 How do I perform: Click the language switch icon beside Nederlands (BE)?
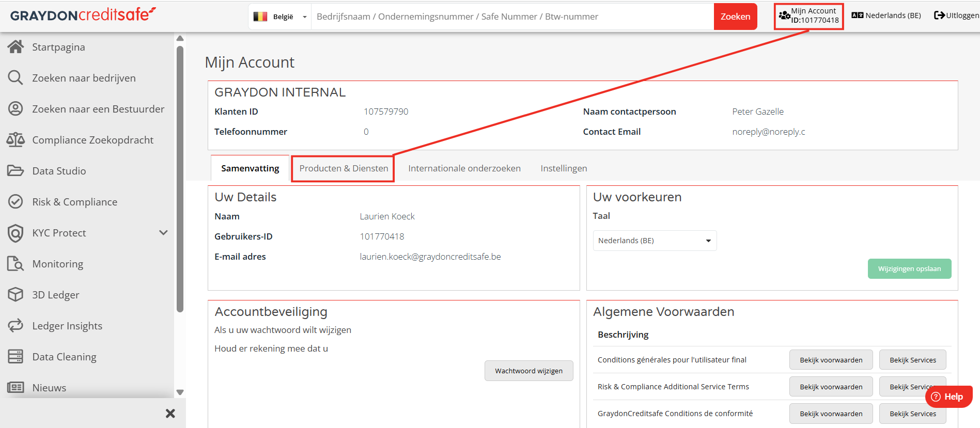tap(858, 15)
